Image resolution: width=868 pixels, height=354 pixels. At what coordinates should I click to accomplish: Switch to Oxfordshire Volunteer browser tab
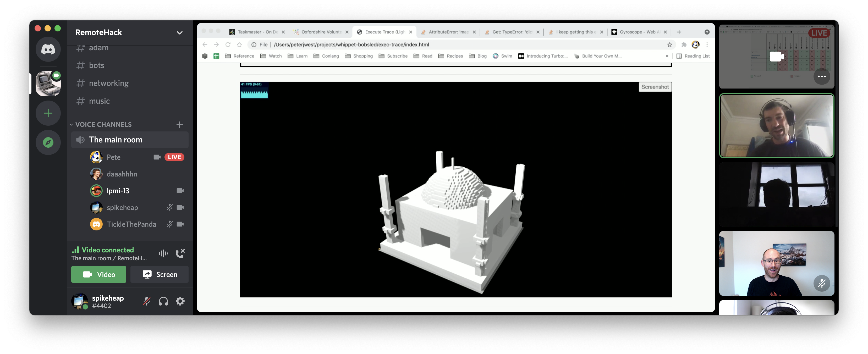pos(321,32)
